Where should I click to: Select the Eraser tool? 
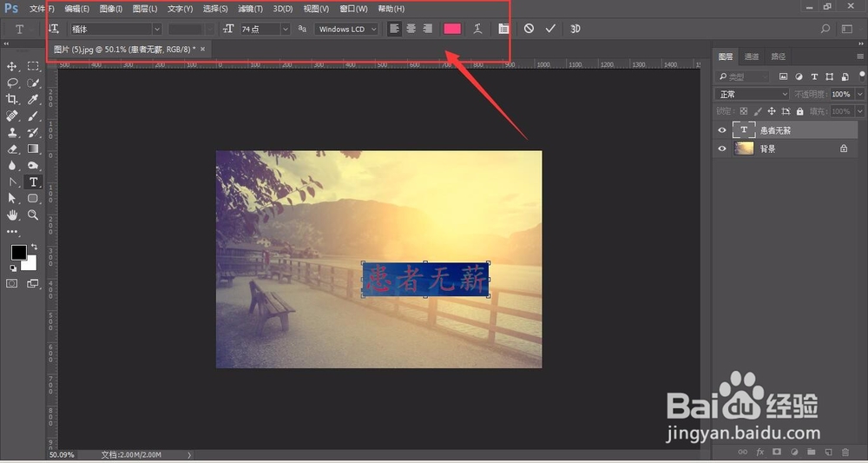click(11, 149)
